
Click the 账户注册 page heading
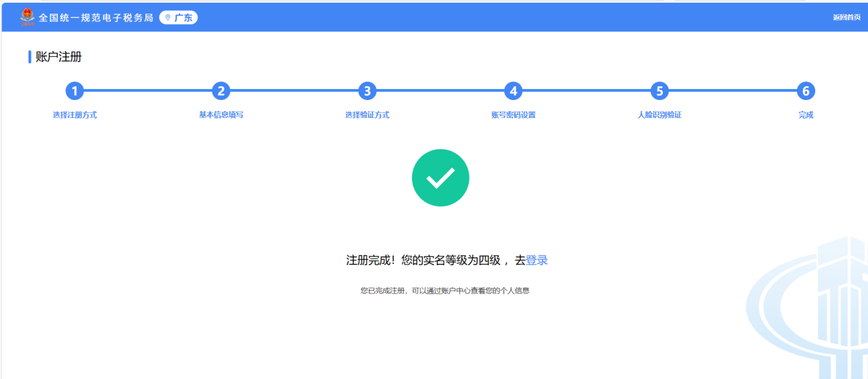coord(58,57)
